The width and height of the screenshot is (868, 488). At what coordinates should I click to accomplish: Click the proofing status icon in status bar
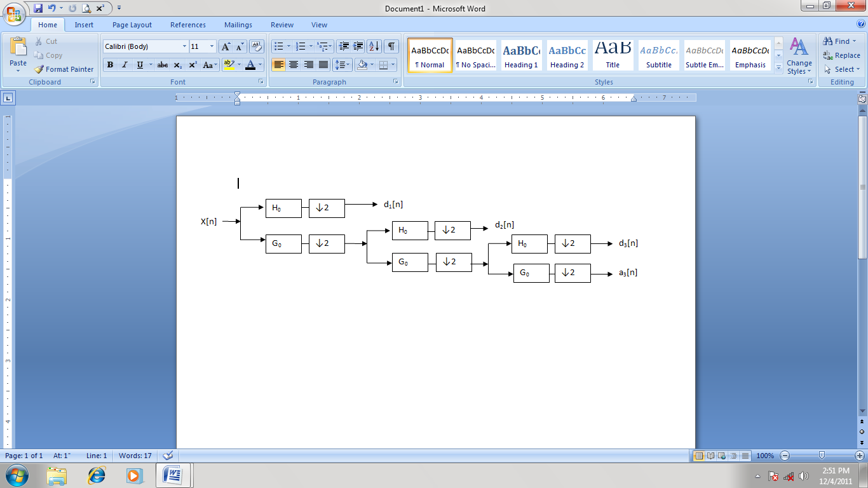168,456
